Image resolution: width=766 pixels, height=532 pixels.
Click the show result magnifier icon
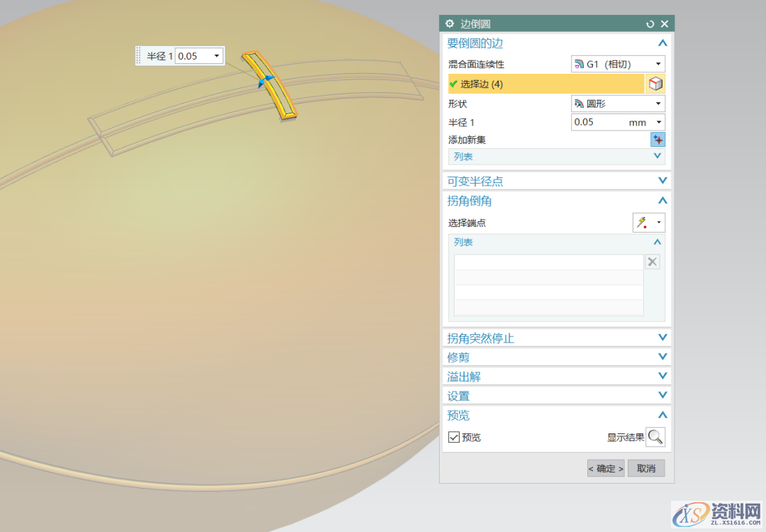(655, 437)
